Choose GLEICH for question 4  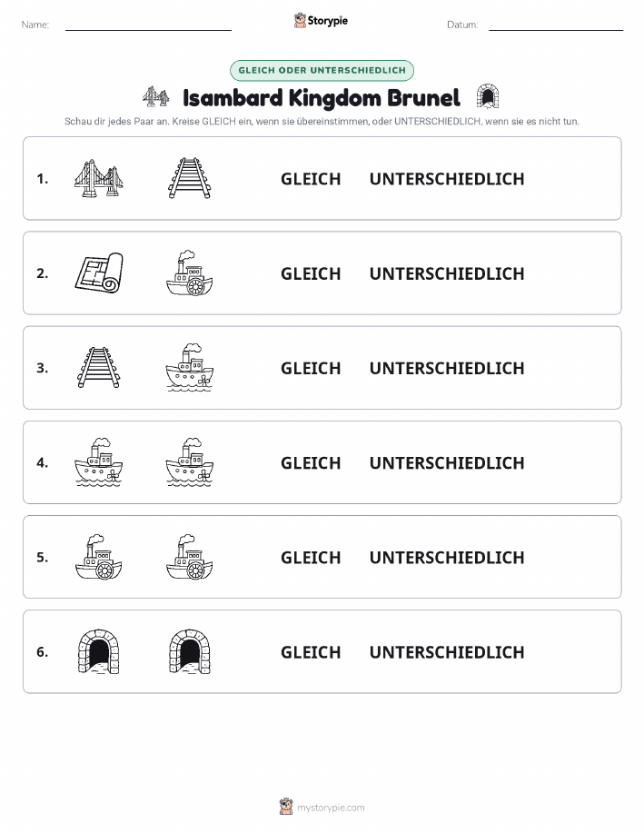click(311, 462)
